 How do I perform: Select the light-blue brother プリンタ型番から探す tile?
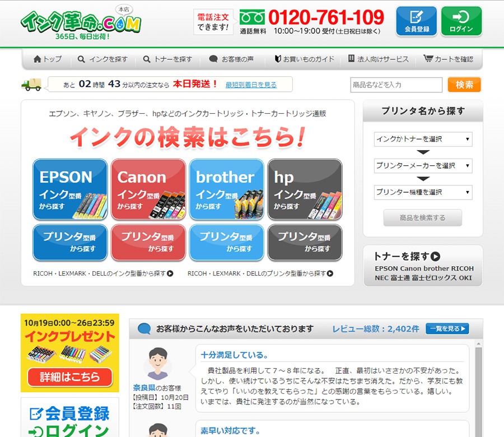(227, 243)
